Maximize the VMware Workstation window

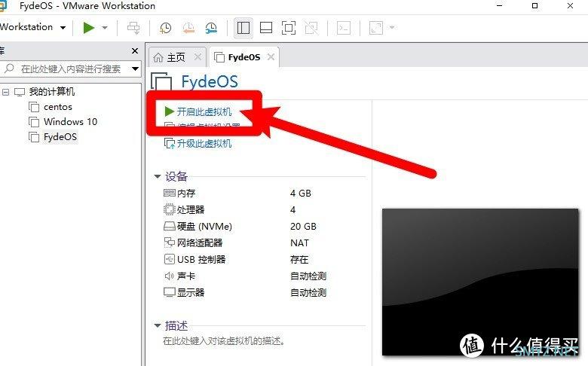[535, 5]
